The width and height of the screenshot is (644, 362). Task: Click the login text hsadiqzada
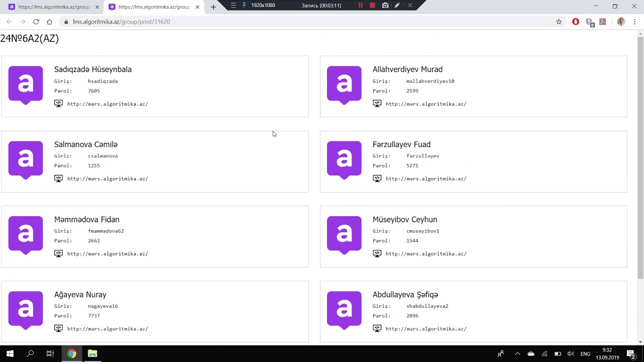(103, 81)
